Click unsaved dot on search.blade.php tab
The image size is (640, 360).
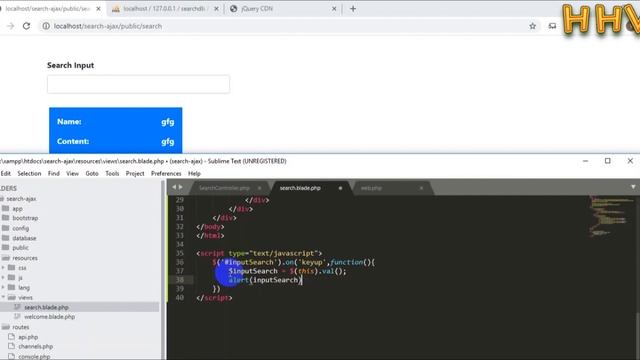(x=340, y=188)
